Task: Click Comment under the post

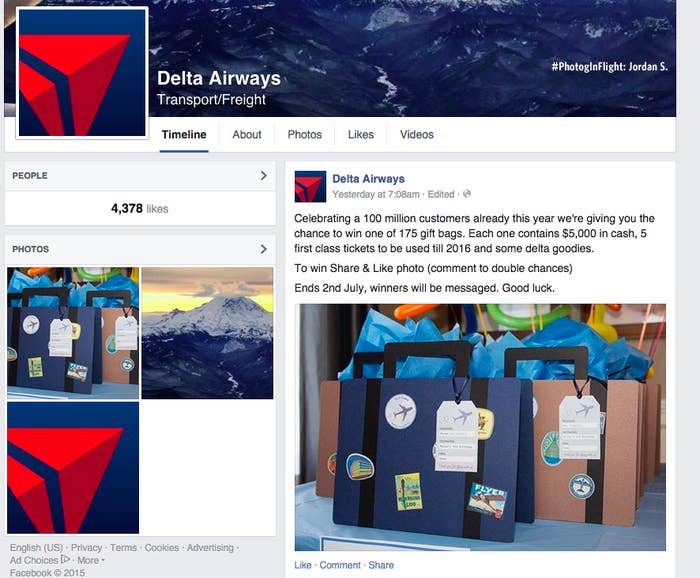Action: [340, 565]
